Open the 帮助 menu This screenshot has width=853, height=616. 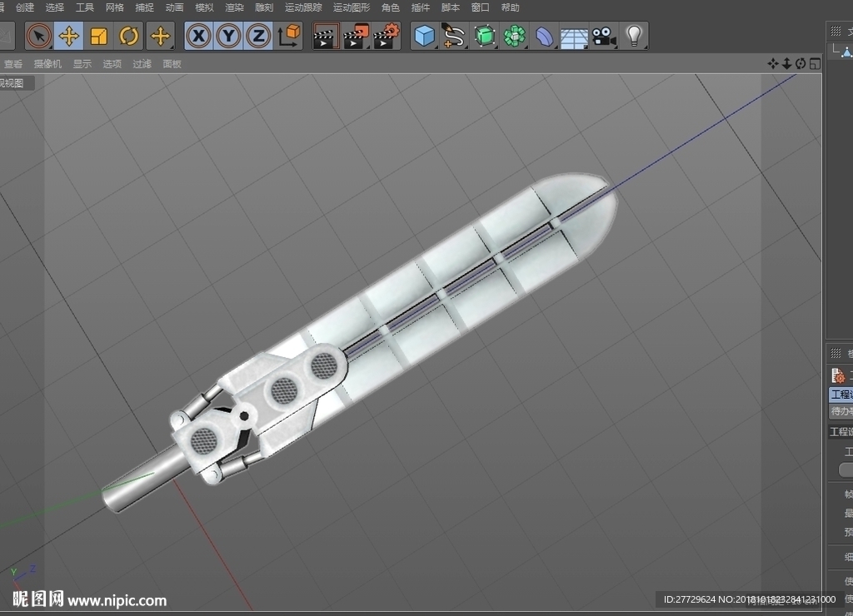510,7
